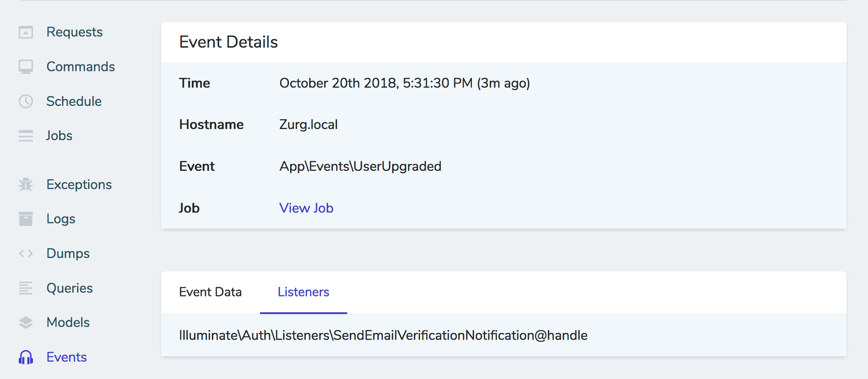Viewport: 868px width, 379px height.
Task: Open the View Job link
Action: (306, 208)
